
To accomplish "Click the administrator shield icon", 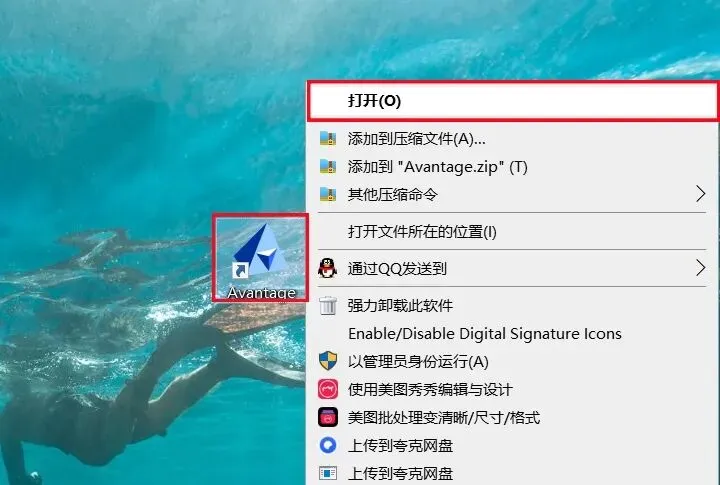I will (328, 361).
